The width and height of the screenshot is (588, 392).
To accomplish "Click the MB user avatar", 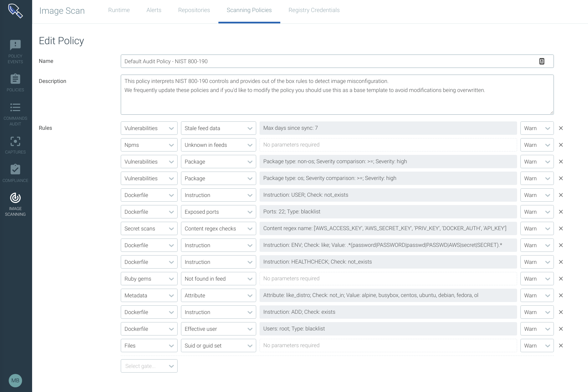I will pyautogui.click(x=15, y=381).
